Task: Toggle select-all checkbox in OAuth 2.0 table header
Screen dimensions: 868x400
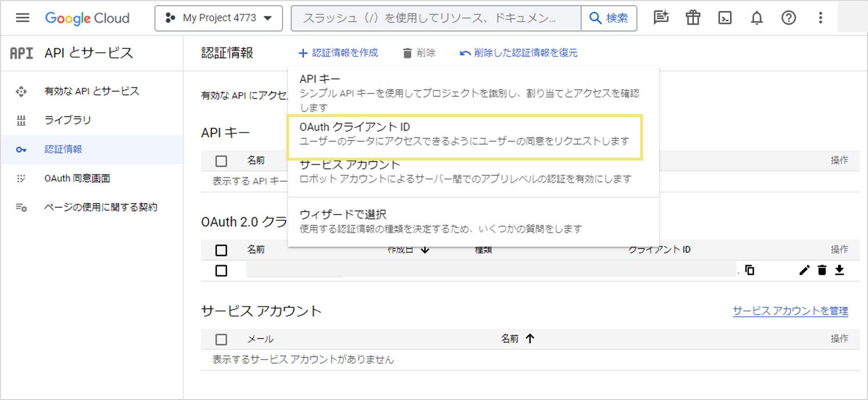Action: 221,250
